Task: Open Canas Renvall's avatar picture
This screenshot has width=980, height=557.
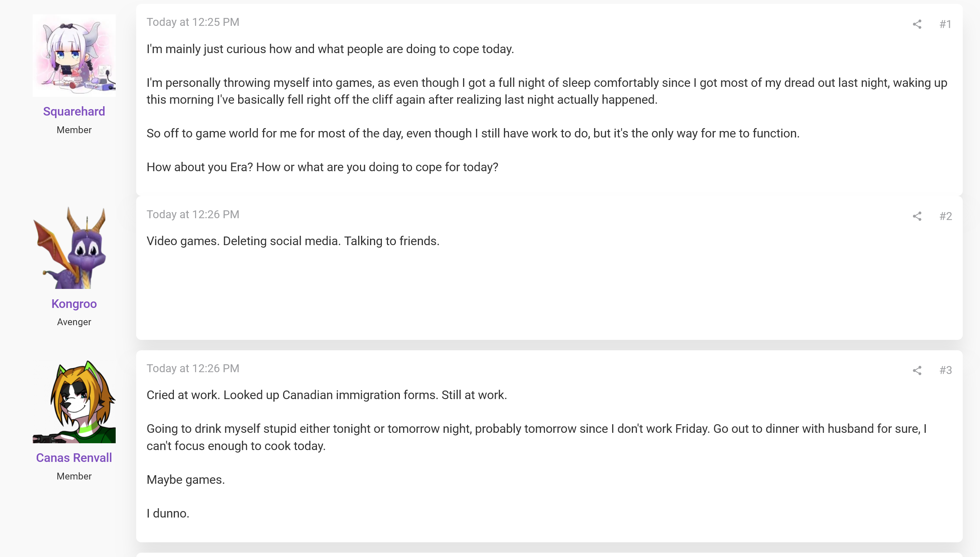Action: tap(74, 402)
